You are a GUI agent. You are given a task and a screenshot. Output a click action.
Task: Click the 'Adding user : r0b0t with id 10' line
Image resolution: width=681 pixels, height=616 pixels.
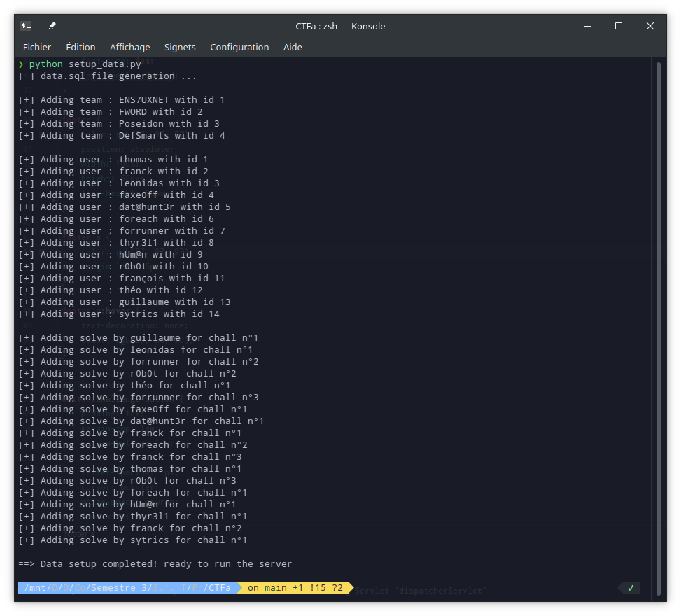click(x=113, y=266)
